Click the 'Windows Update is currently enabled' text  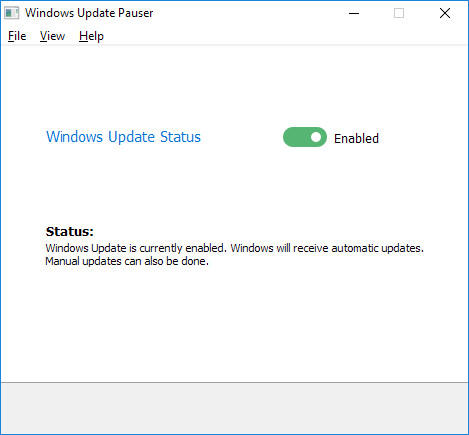pos(136,248)
